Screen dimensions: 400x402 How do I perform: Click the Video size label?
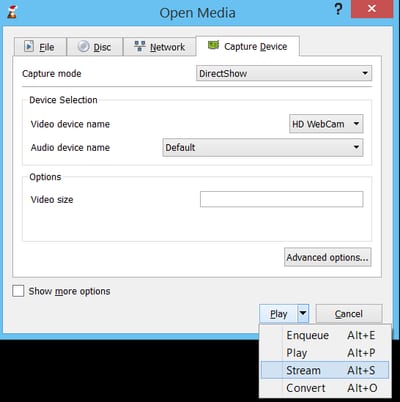pyautogui.click(x=52, y=199)
